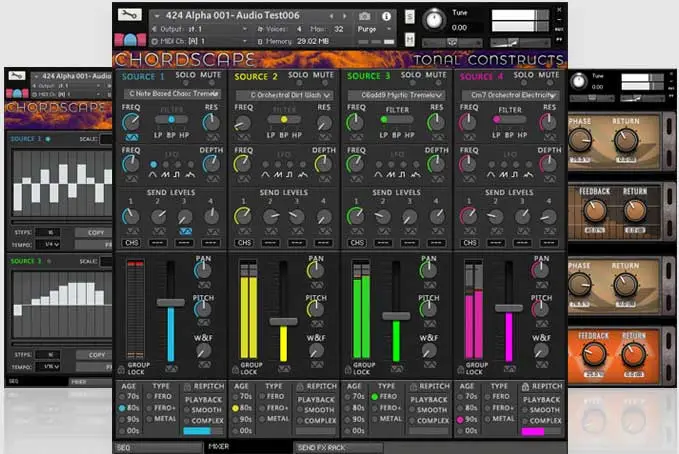Open the Purge dropdown menu
The image size is (679, 454).
coord(375,29)
